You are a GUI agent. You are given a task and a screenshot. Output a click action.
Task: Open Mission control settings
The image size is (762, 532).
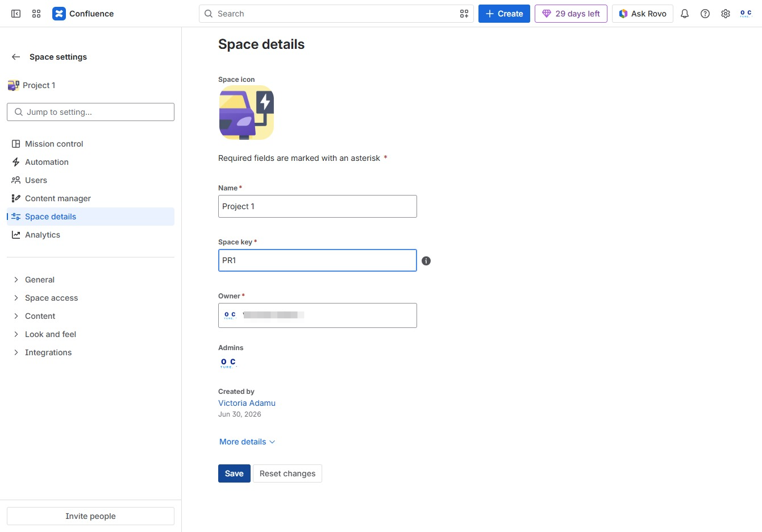[90, 144]
